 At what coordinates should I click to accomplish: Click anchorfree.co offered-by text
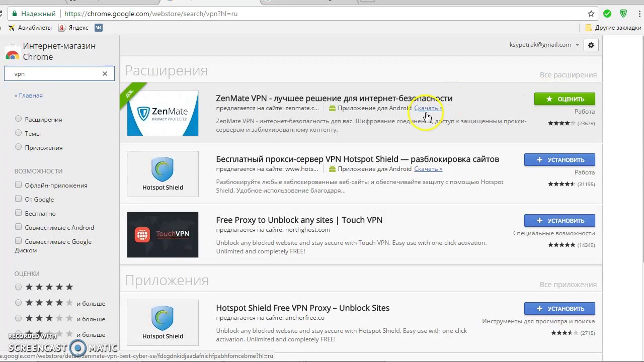(305, 318)
